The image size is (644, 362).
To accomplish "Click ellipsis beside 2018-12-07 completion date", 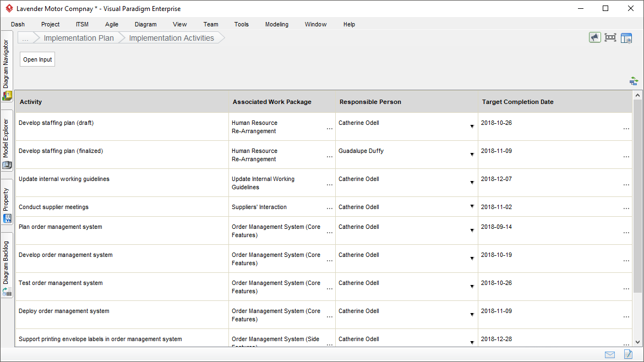I will pyautogui.click(x=626, y=185).
